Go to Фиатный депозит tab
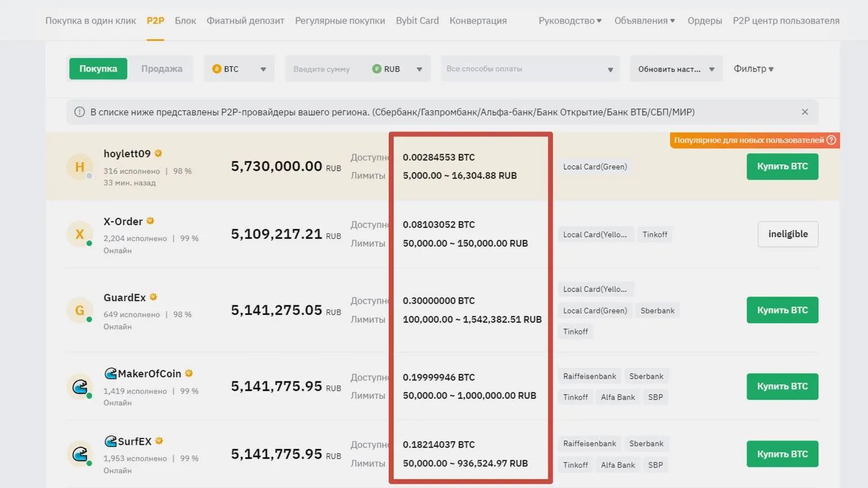This screenshot has height=488, width=868. pos(245,21)
